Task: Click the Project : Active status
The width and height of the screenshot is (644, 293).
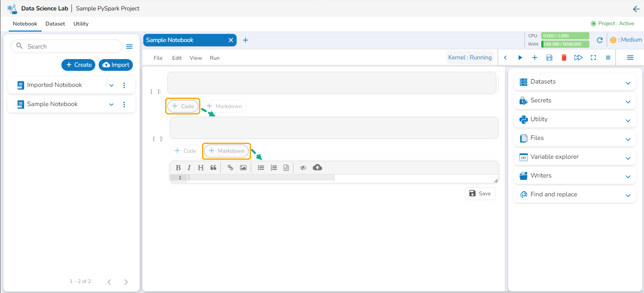Action: (x=612, y=23)
